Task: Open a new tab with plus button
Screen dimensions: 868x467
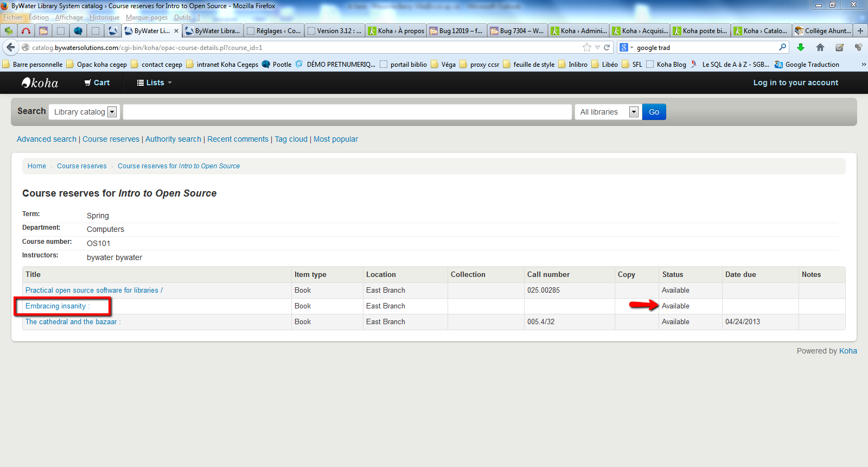Action: [x=860, y=31]
